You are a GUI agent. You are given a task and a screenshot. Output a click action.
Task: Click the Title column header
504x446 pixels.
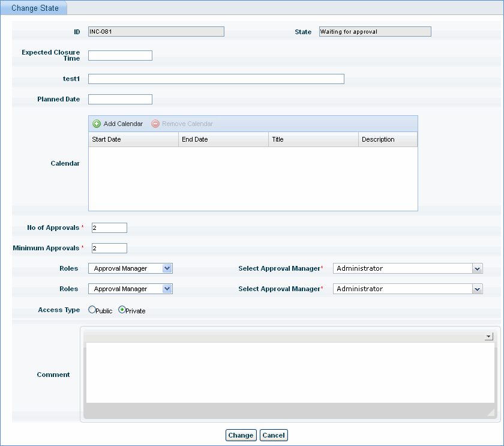click(313, 139)
